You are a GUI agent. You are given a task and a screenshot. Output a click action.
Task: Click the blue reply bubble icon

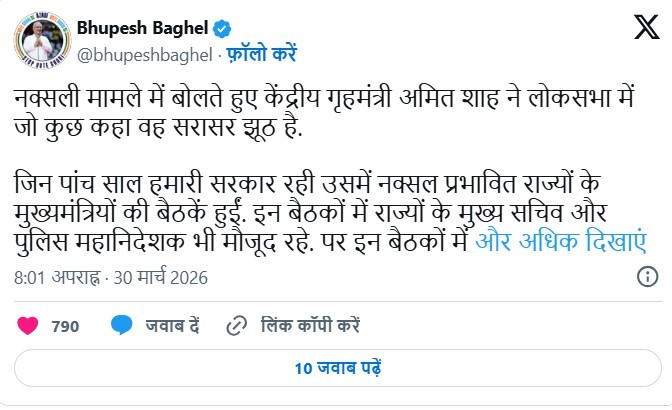click(123, 325)
